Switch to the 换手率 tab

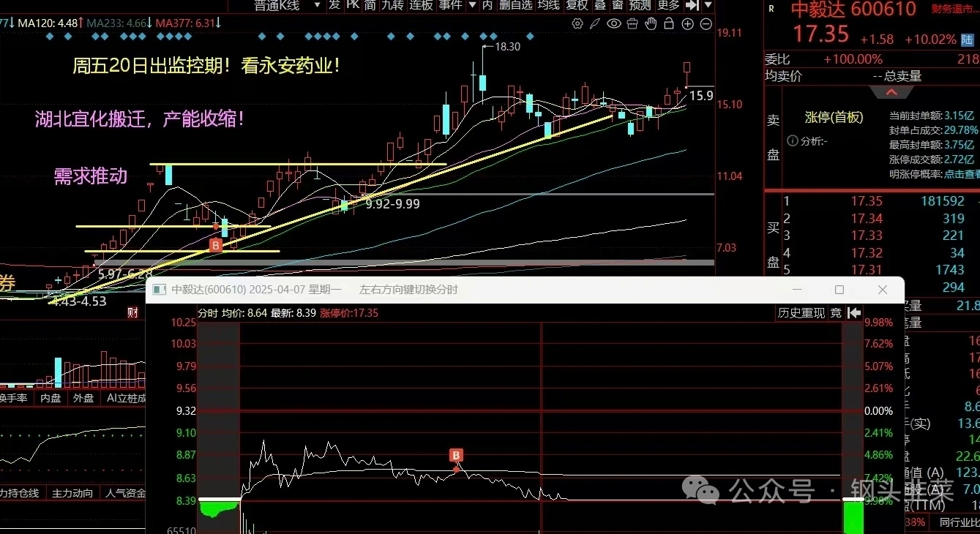15,399
